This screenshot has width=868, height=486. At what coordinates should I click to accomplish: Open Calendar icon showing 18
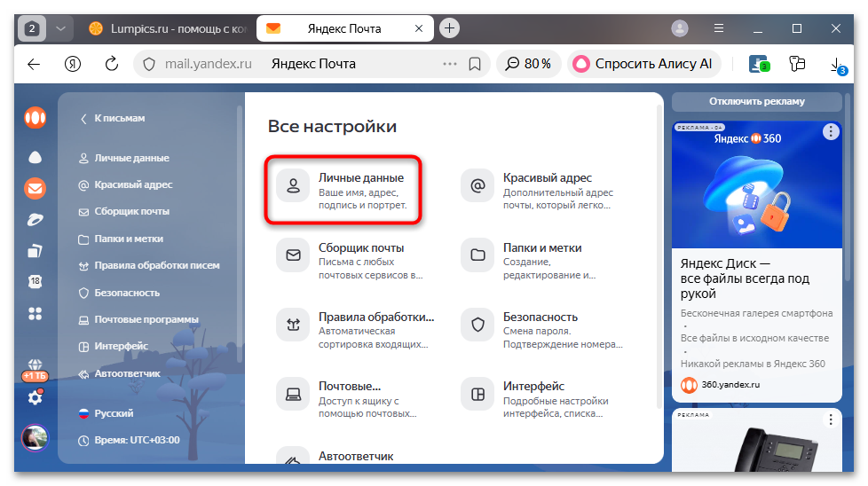click(35, 281)
